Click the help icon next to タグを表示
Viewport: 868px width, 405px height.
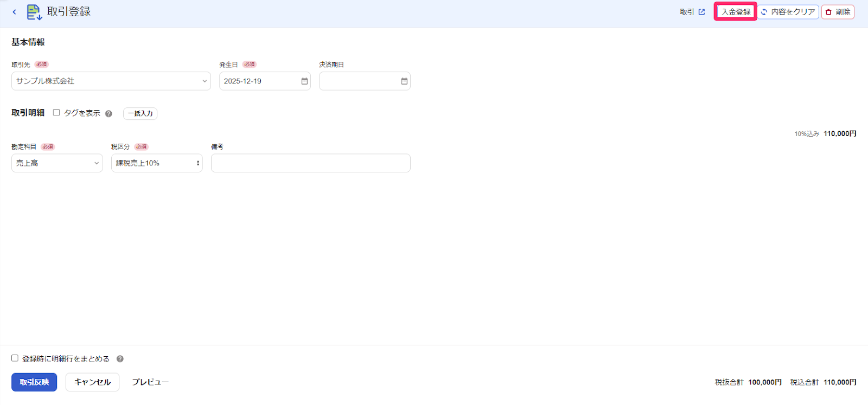tap(108, 114)
